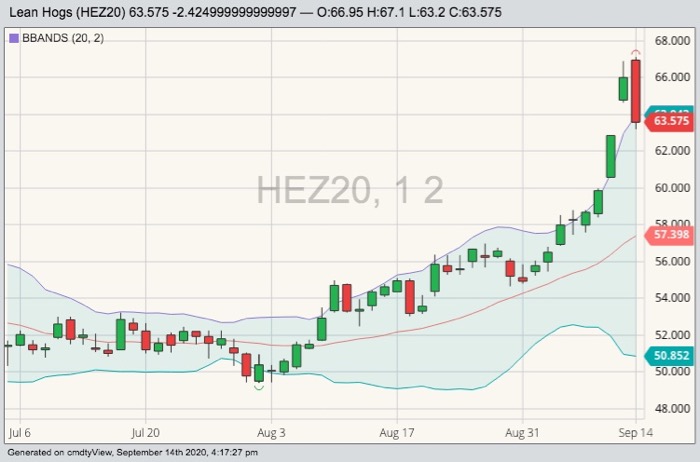Click the Jul 20 date axis label
The height and width of the screenshot is (462, 700).
[146, 434]
